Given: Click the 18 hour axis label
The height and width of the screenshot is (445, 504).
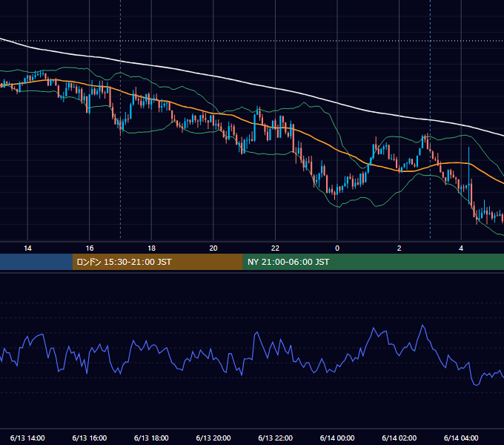Looking at the screenshot, I should tap(151, 248).
